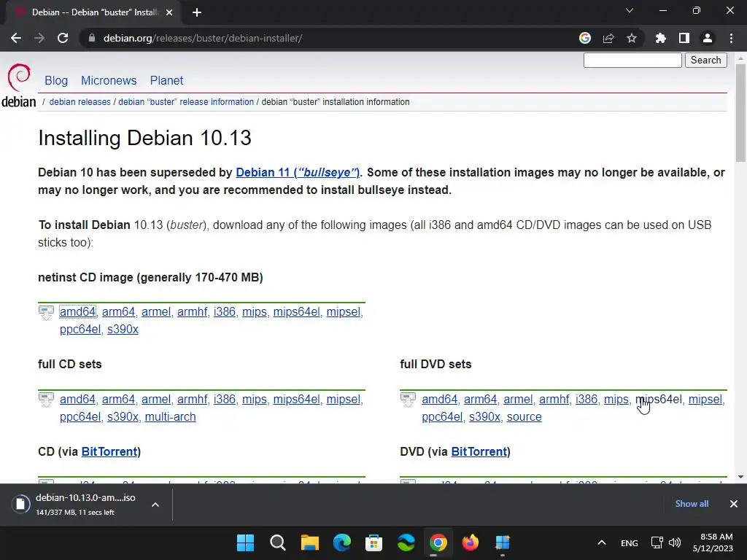Open taskbar Search magnifier
The height and width of the screenshot is (560, 747).
[278, 542]
